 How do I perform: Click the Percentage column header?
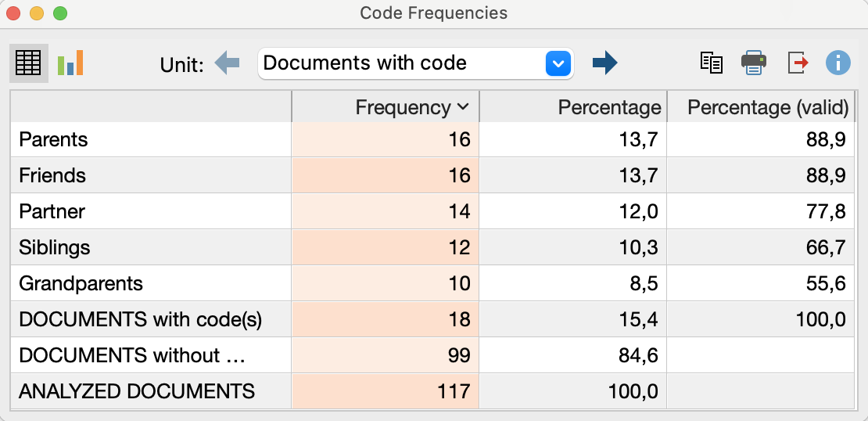pos(573,107)
